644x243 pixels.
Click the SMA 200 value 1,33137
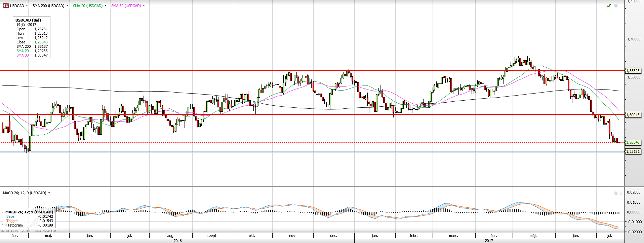41,46
